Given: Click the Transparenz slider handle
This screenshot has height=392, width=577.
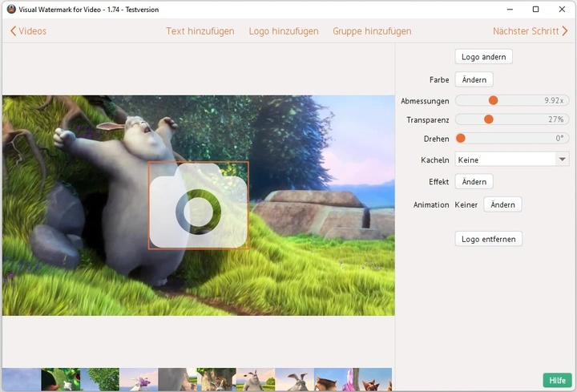Looking at the screenshot, I should 488,119.
